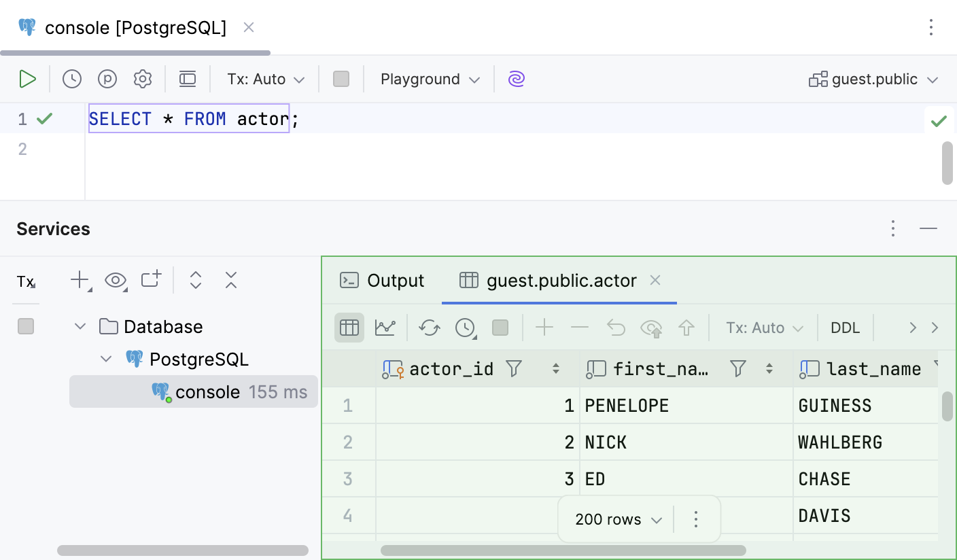Refresh the actor table data
This screenshot has width=957, height=560.
(429, 328)
